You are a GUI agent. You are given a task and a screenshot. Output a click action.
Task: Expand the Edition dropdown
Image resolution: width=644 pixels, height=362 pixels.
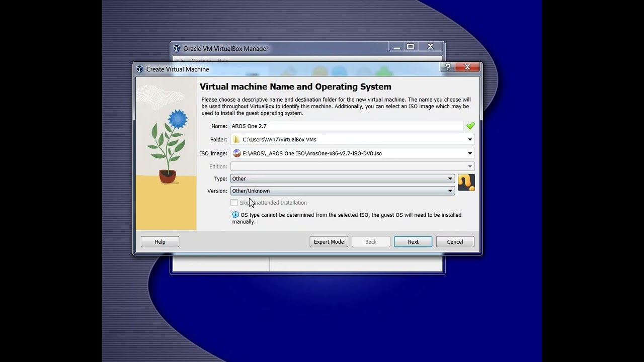(352, 166)
